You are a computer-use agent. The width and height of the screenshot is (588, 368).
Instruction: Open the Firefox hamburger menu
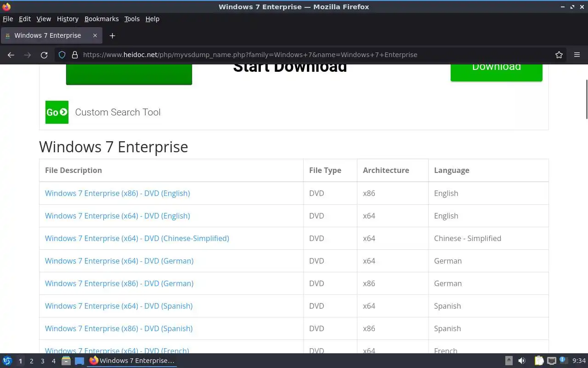pyautogui.click(x=577, y=55)
